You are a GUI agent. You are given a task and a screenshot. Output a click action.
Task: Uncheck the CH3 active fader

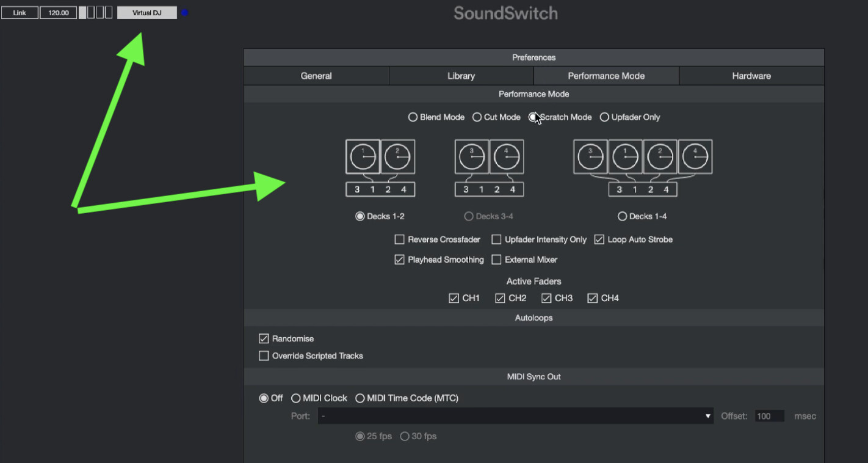tap(546, 298)
